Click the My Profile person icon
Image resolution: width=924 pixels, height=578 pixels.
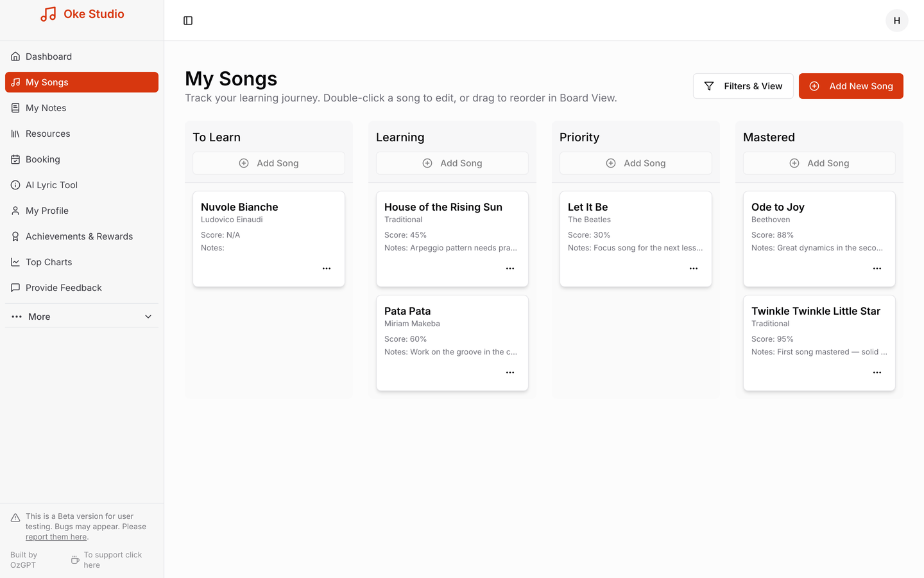tap(15, 211)
